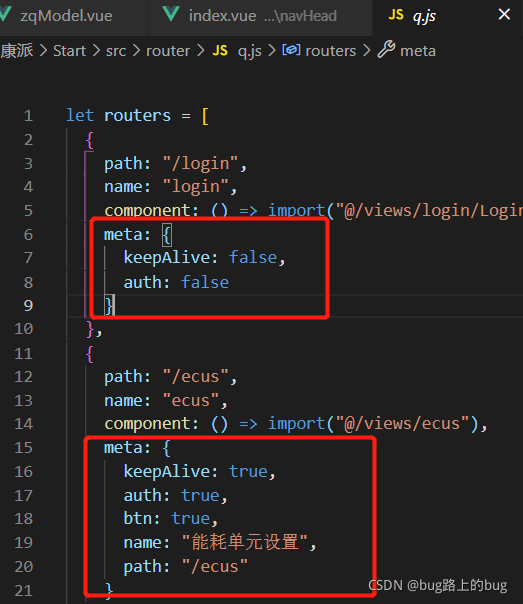Open the router breadcrumb segment
523x604 pixels.
point(168,51)
